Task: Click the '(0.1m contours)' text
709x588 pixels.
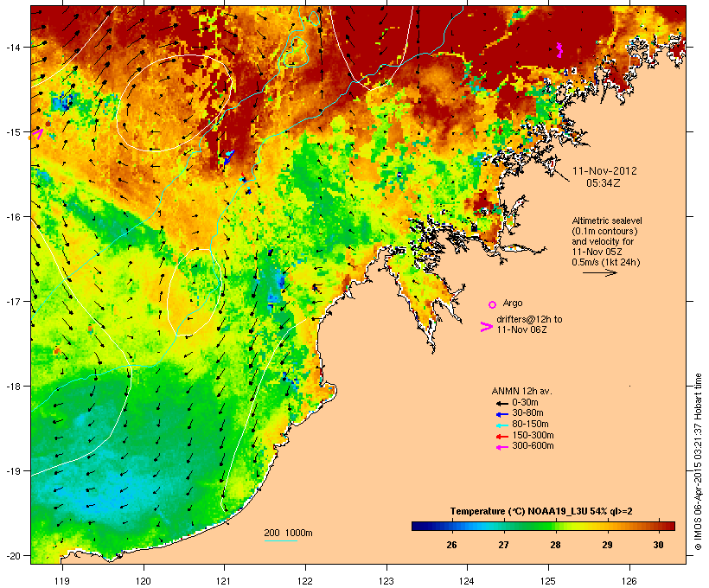Action: [x=604, y=231]
